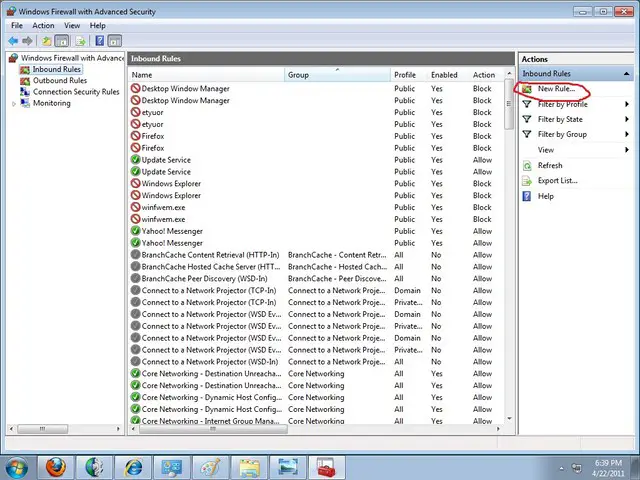The image size is (640, 480).
Task: Select the first Desktop Window Manager rule
Action: pyautogui.click(x=316, y=89)
